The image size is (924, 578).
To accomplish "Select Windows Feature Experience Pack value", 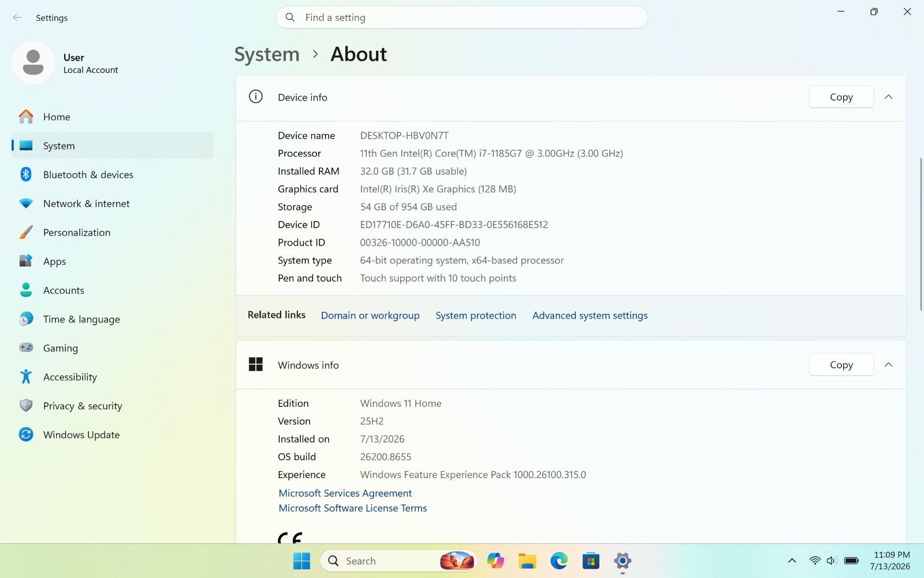I will click(473, 475).
